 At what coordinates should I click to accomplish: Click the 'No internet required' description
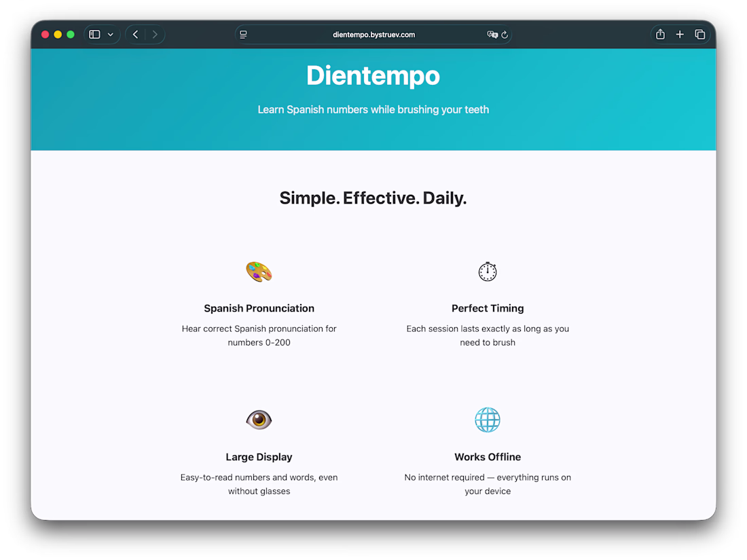(488, 484)
